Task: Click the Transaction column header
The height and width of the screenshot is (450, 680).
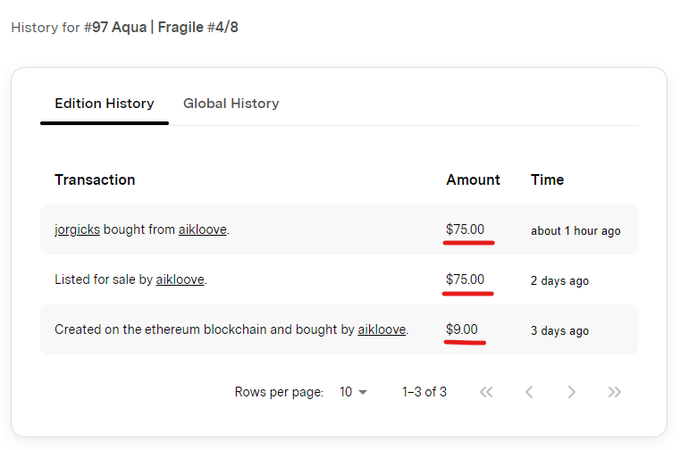Action: pos(95,180)
